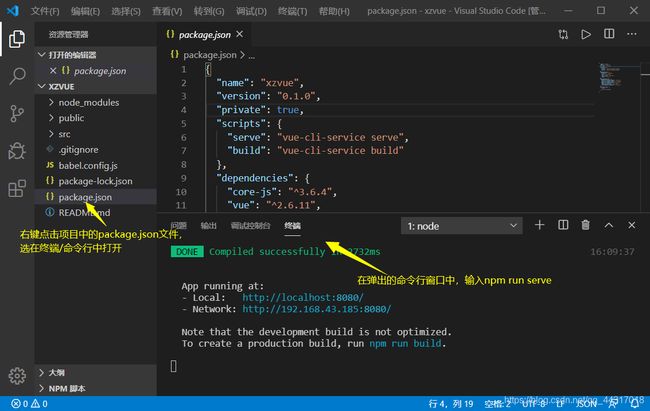650x411 pixels.
Task: Switch to the 输出 panel tab
Action: (x=208, y=226)
